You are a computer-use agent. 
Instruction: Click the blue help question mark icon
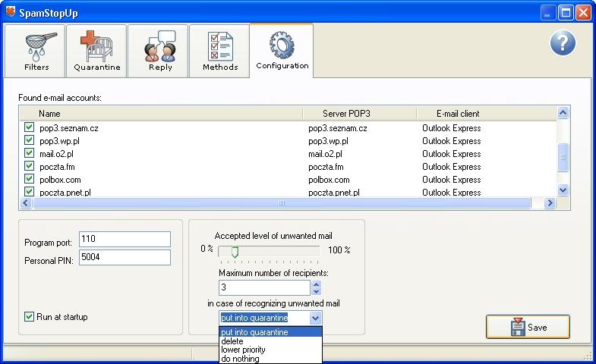coord(563,43)
